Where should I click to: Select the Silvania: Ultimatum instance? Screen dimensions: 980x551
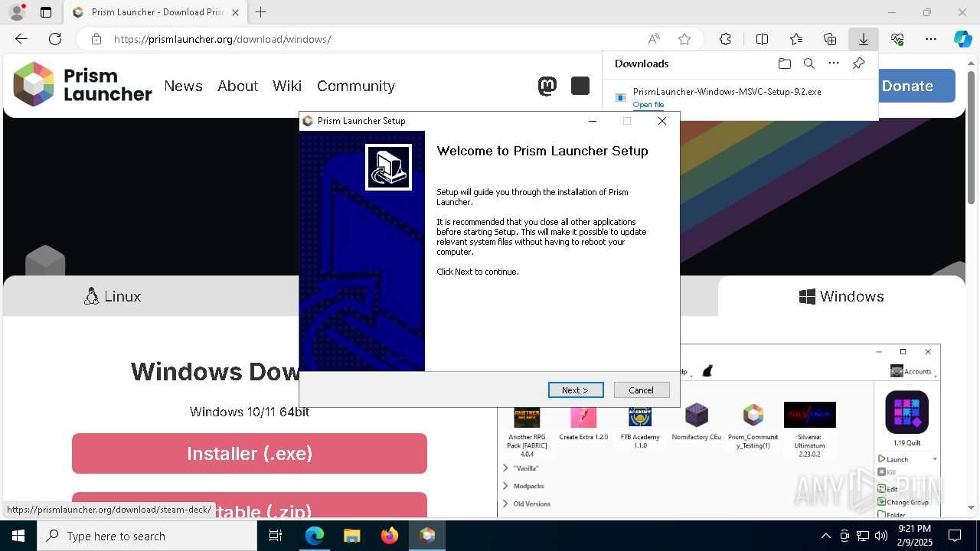pyautogui.click(x=809, y=429)
